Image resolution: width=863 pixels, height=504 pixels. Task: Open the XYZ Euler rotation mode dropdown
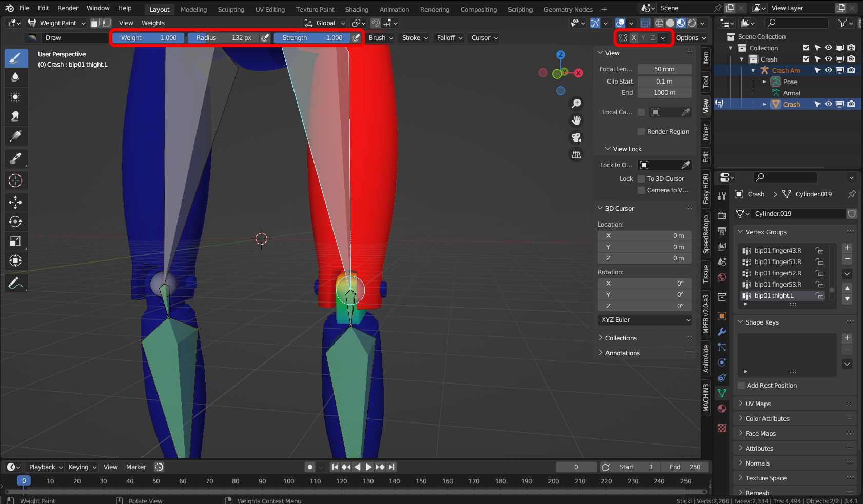click(x=645, y=320)
